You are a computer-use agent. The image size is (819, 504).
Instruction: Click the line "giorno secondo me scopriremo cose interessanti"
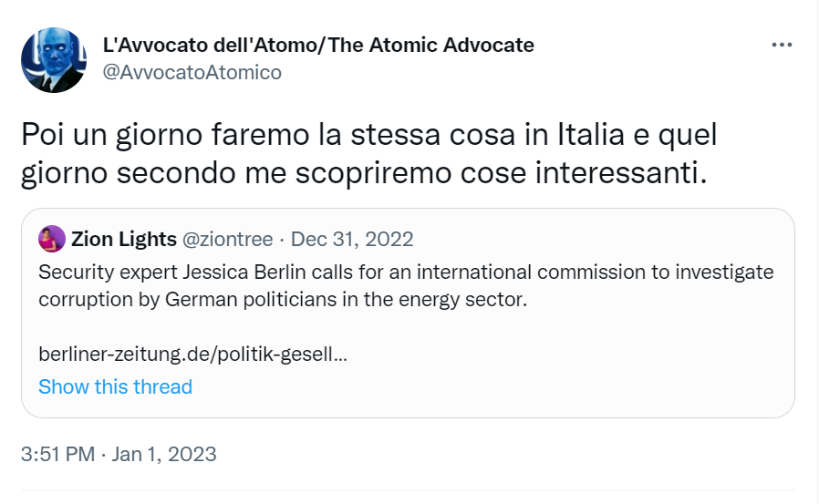tap(363, 173)
